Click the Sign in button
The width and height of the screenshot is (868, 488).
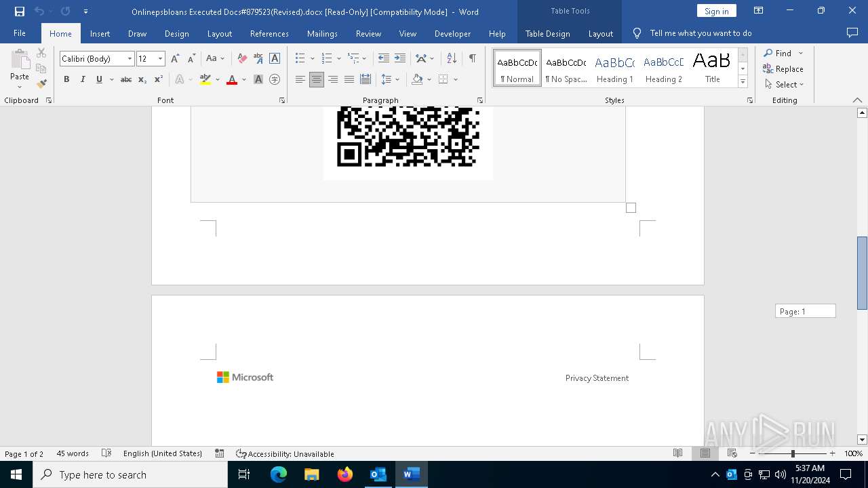point(716,11)
